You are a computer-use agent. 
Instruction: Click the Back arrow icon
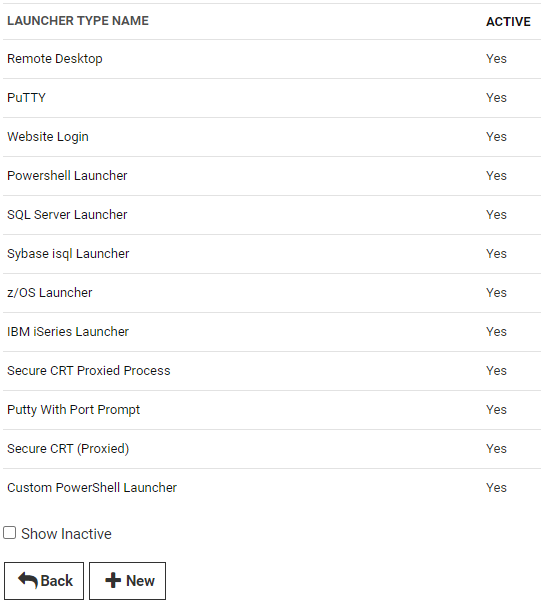pos(28,580)
